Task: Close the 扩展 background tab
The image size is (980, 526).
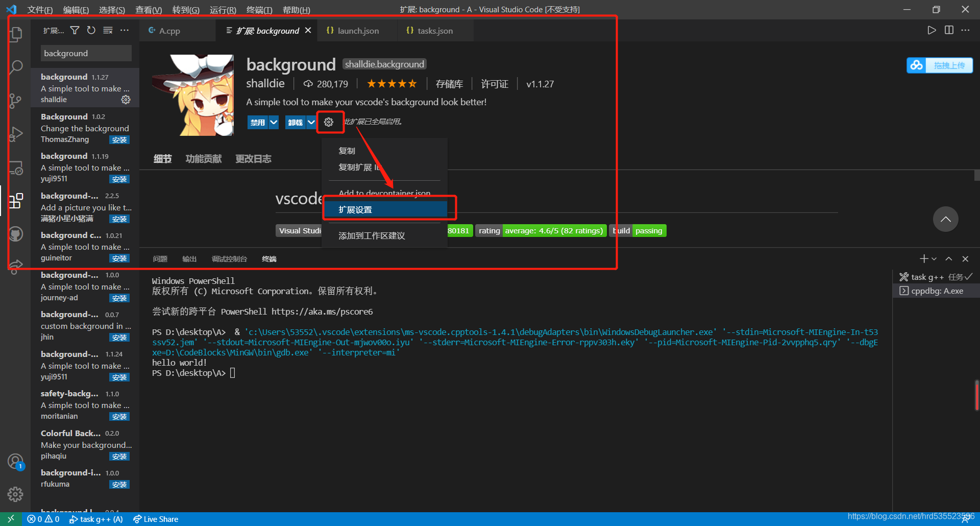Action: [x=308, y=31]
